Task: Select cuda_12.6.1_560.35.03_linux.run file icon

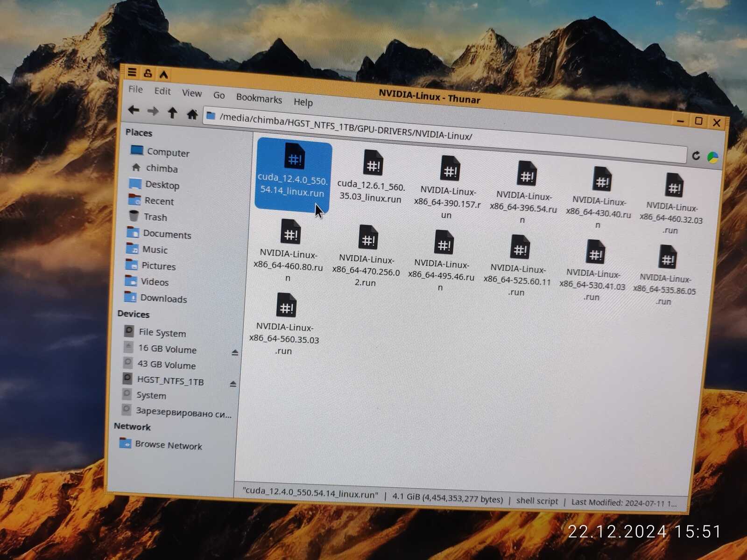Action: pyautogui.click(x=373, y=163)
